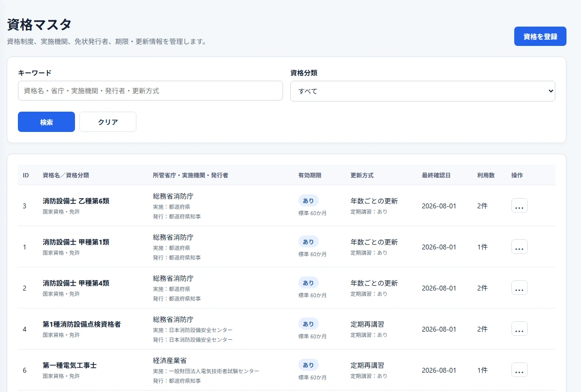Screen dimensions: 581x392
Task: Open actions menu for 消防設備士 甲種第1類
Action: 519,247
